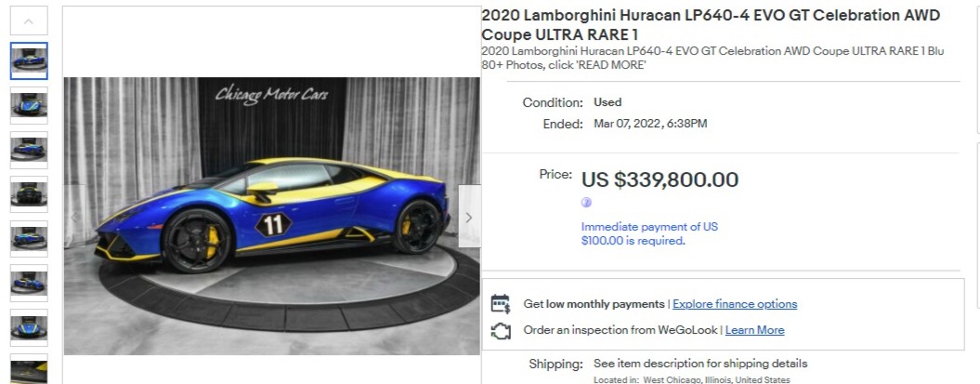This screenshot has width=980, height=384.
Task: Select the partially visible eighth thumbnail
Action: tap(29, 369)
